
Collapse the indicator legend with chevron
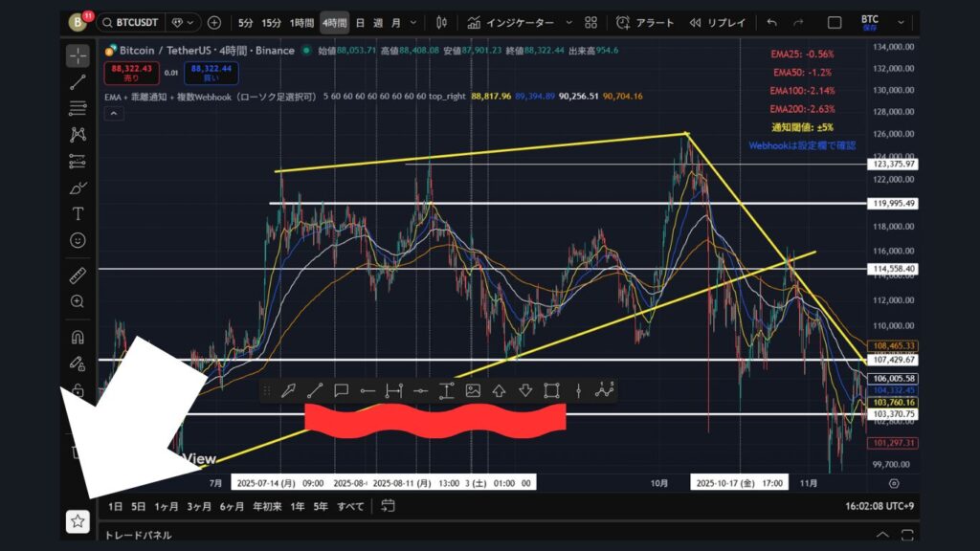click(x=114, y=114)
